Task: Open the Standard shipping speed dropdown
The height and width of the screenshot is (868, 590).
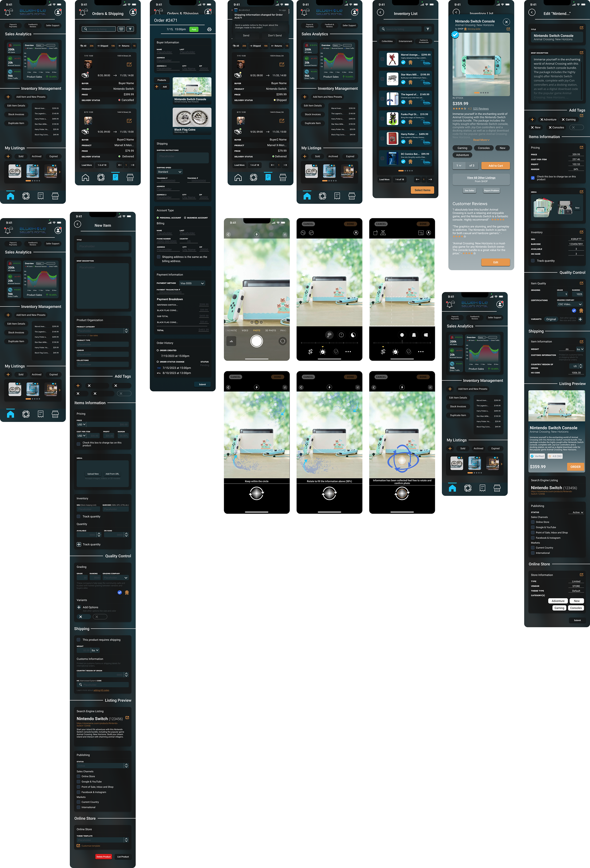Action: pos(169,172)
